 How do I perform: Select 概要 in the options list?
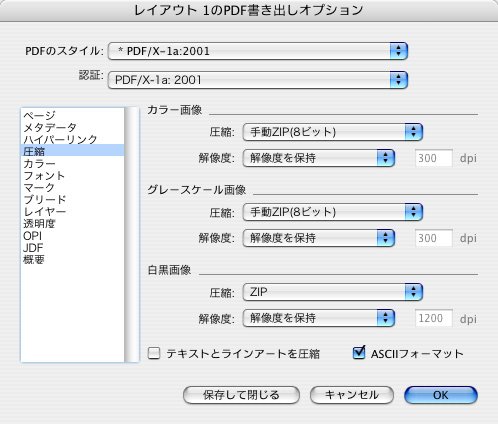[72, 259]
